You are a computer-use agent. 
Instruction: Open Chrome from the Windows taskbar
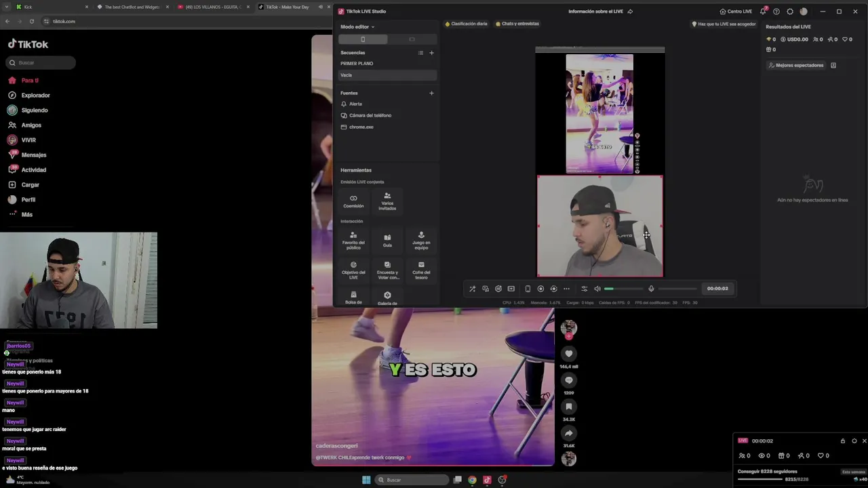472,480
